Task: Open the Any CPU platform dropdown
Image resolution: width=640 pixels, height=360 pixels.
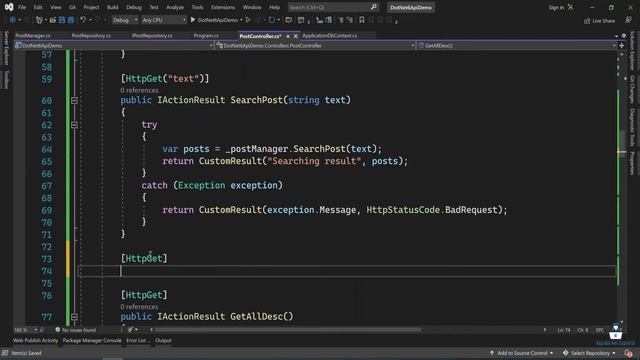Action: pyautogui.click(x=164, y=20)
